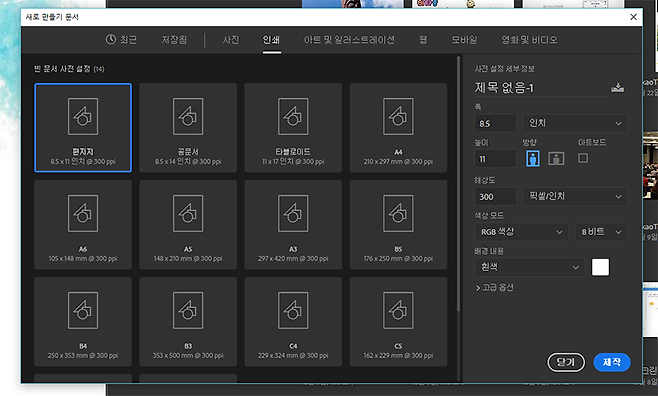Image resolution: width=658 pixels, height=396 pixels.
Task: Select the B4 preset document icon
Action: pos(83,310)
